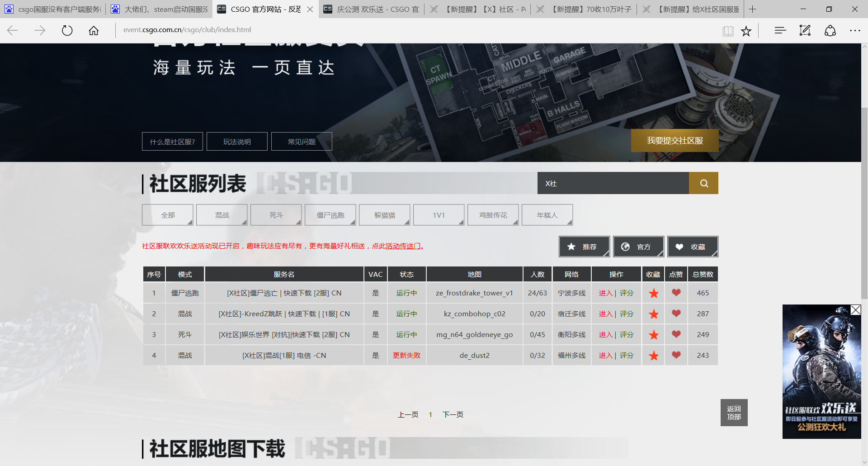Click the browser home icon
Screen dimensions: 868x466
pyautogui.click(x=94, y=30)
